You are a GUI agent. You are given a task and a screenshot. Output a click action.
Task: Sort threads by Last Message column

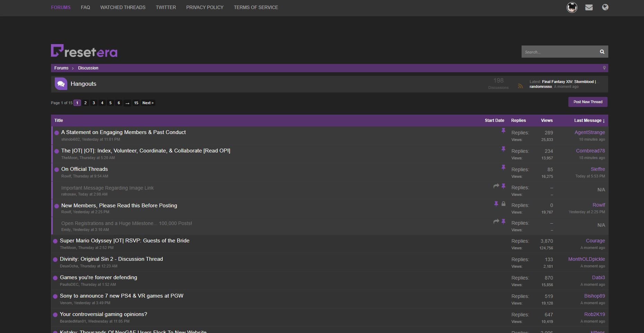click(x=590, y=120)
